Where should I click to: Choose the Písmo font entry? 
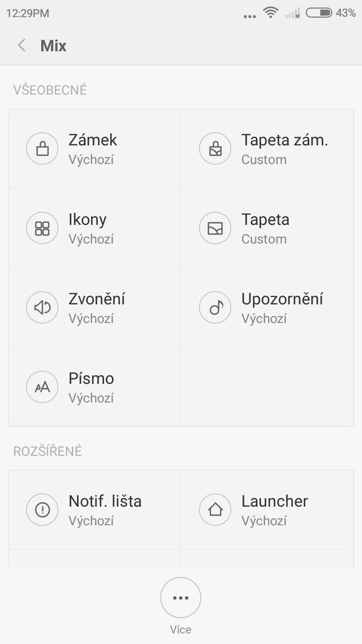tap(91, 379)
